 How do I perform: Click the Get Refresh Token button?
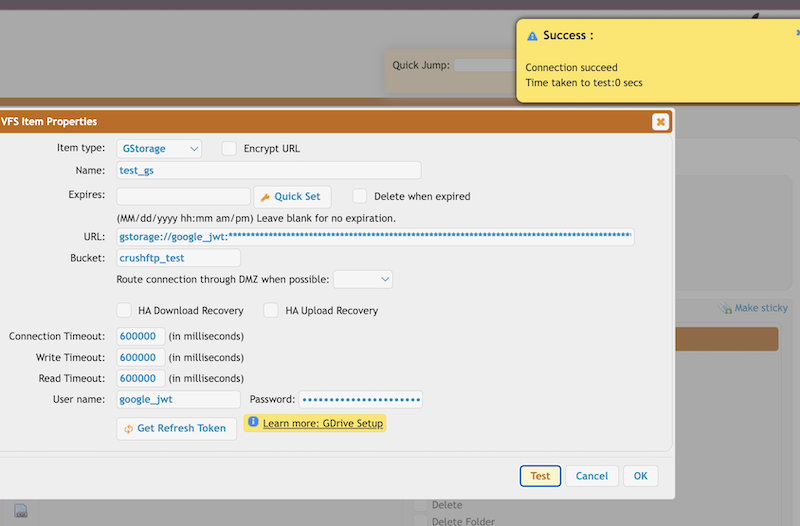(177, 429)
